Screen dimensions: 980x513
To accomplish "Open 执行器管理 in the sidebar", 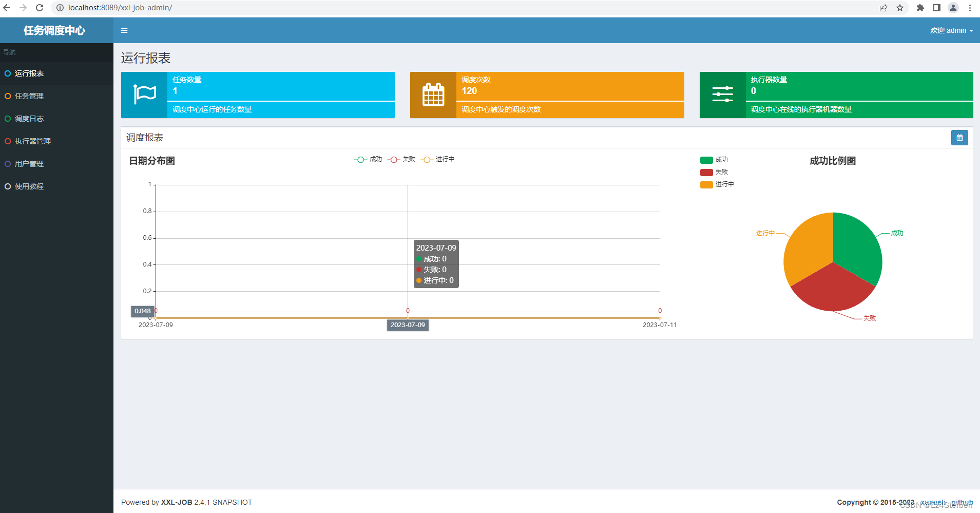I will [56, 141].
